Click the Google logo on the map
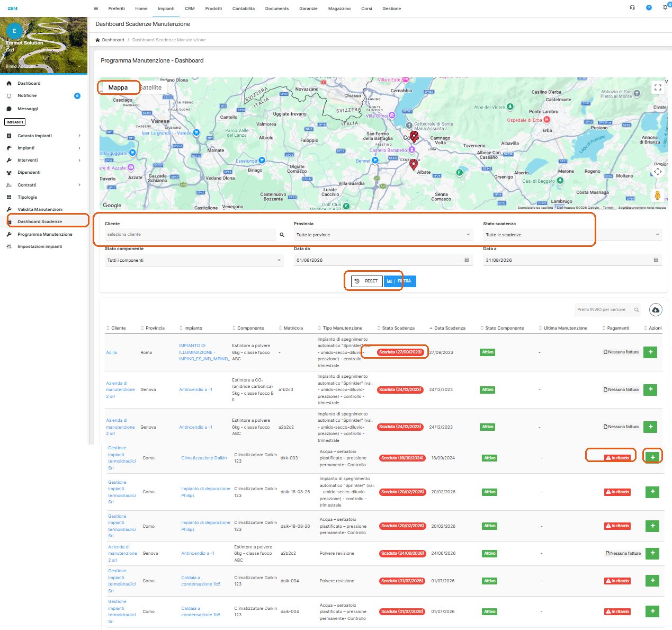Image resolution: width=672 pixels, height=630 pixels. (112, 205)
